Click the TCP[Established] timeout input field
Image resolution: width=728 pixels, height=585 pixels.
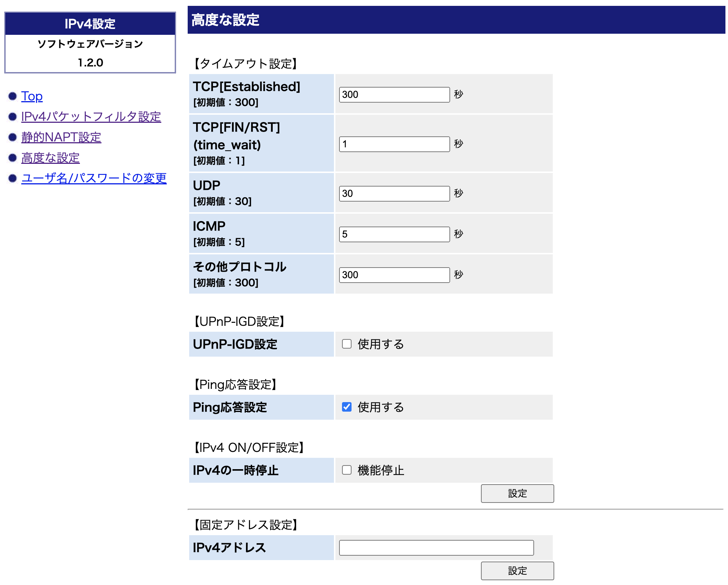coord(394,95)
